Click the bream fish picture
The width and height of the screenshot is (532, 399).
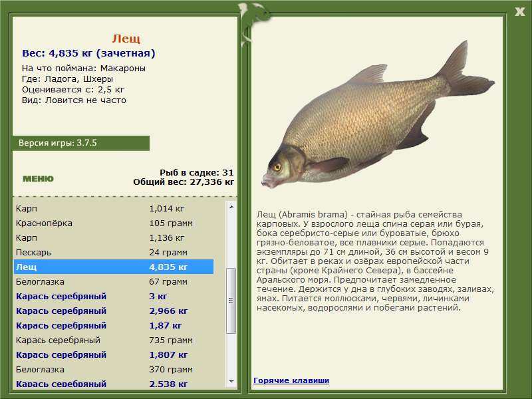pyautogui.click(x=378, y=115)
